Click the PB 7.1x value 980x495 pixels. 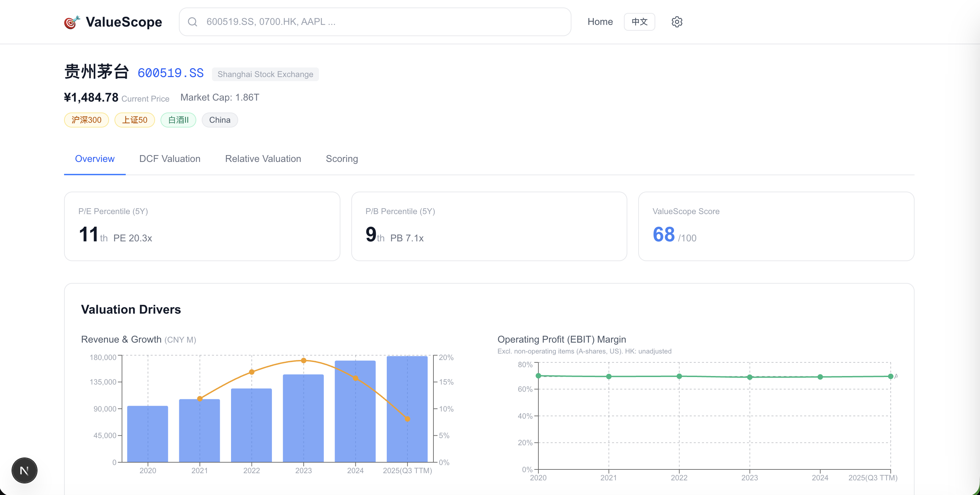point(407,238)
